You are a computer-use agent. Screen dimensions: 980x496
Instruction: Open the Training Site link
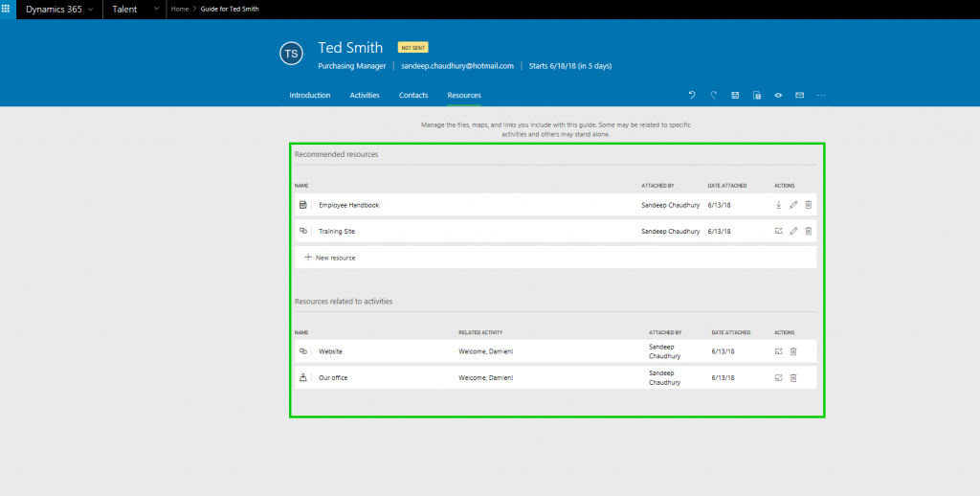point(779,231)
